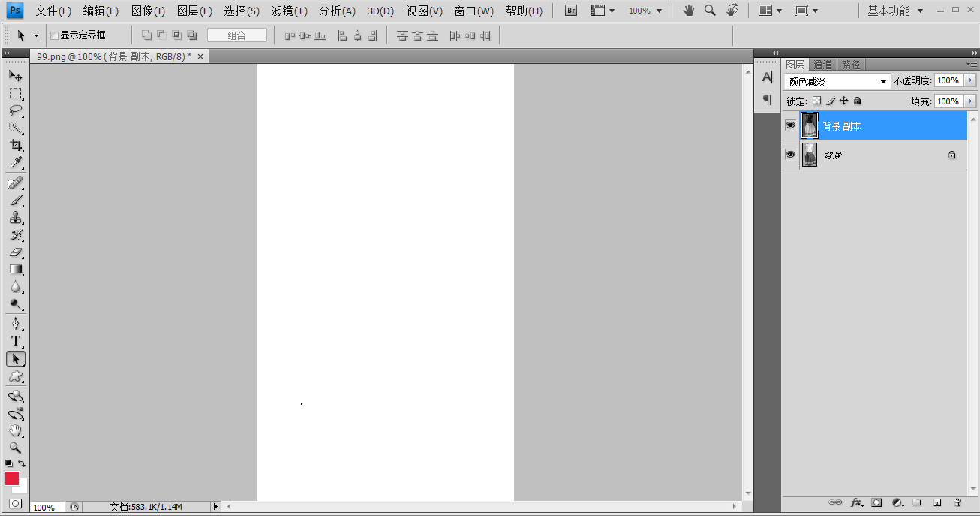Viewport: 980px width, 516px height.
Task: Select the Lasso tool
Action: coord(15,110)
